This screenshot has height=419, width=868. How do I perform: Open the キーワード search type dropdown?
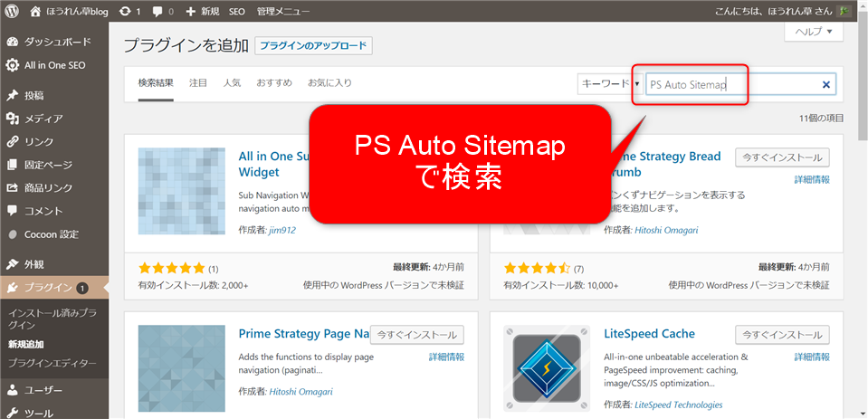(610, 84)
